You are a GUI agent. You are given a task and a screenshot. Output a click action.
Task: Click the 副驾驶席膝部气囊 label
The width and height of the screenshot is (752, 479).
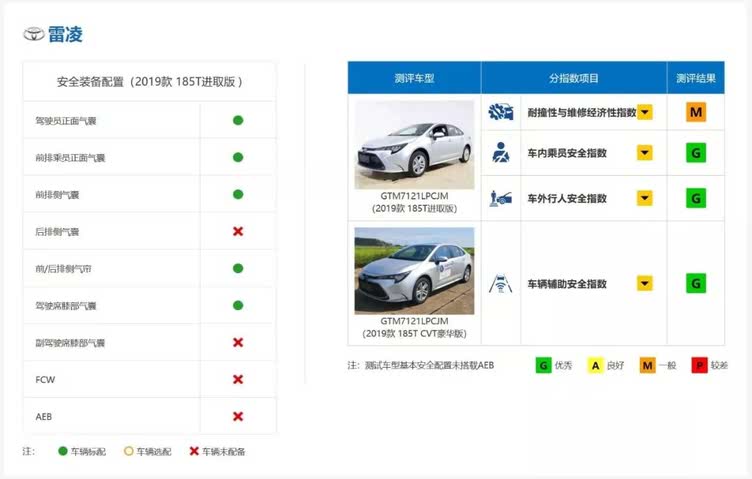pyautogui.click(x=70, y=343)
